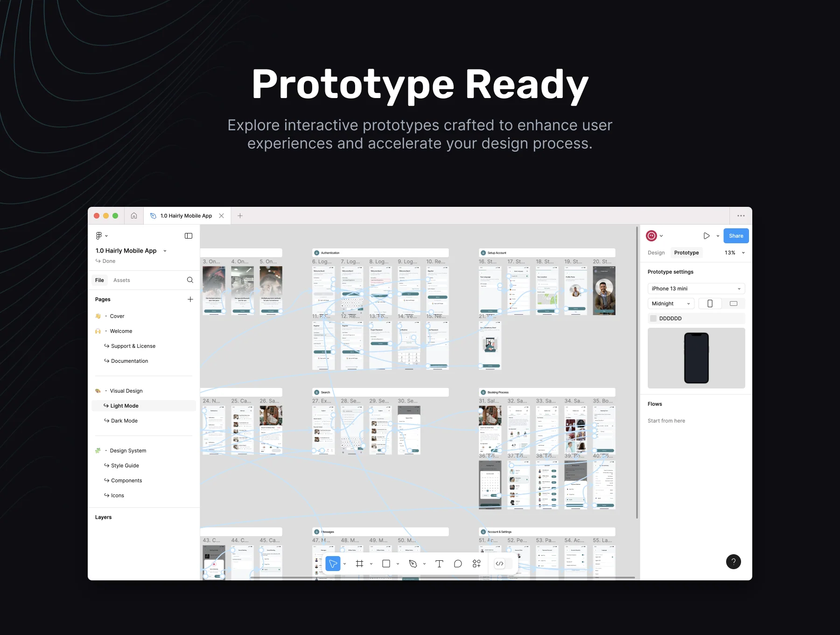
Task: Select the Move tool in toolbar
Action: pos(333,564)
